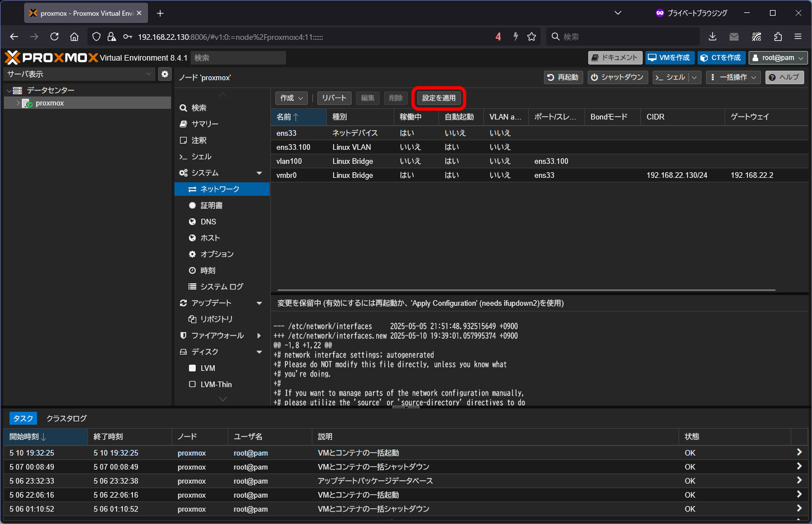Open a new browser tab

pyautogui.click(x=160, y=13)
